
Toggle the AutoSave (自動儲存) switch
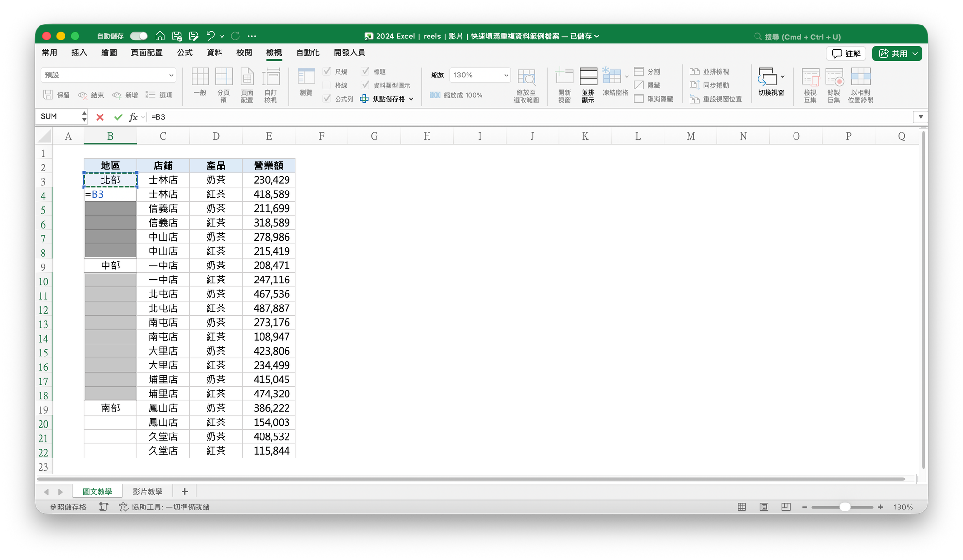tap(139, 36)
